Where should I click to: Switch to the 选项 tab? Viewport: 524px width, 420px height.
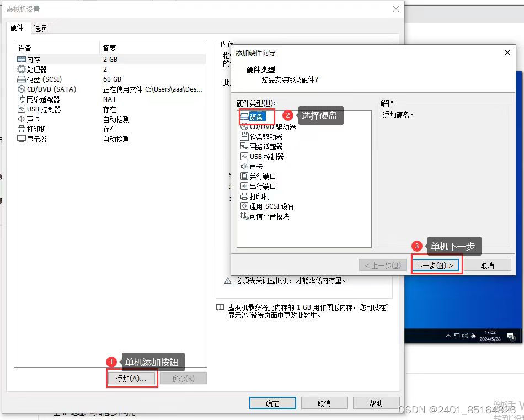coord(41,28)
